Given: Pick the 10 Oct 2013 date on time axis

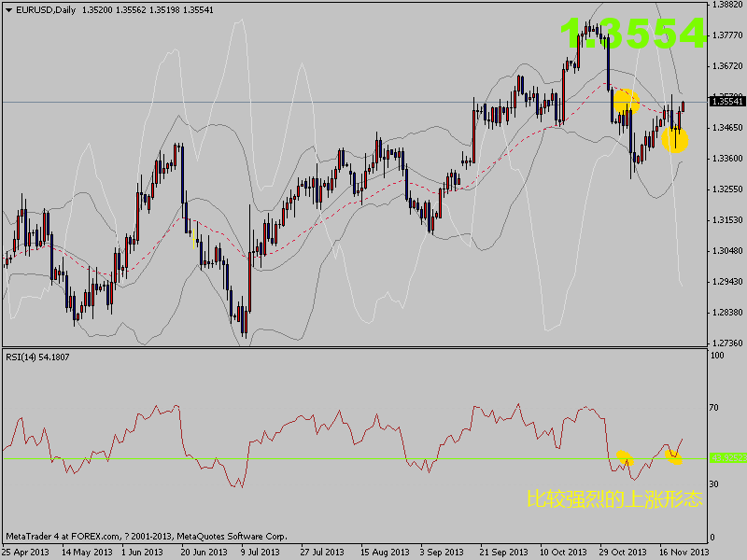Looking at the screenshot, I should coord(563,553).
